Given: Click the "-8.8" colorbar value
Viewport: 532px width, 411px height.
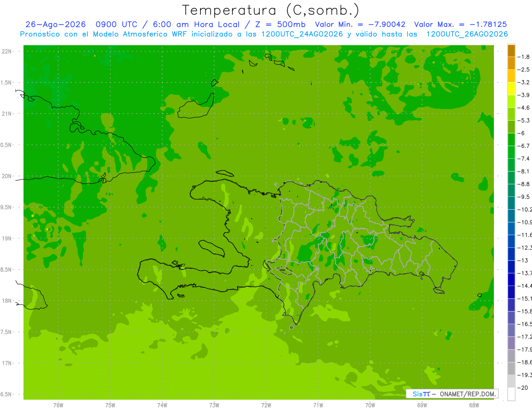Looking at the screenshot, I should [524, 184].
